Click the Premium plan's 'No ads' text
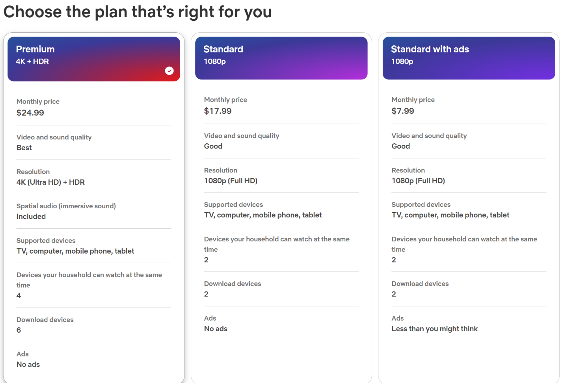 pos(28,365)
